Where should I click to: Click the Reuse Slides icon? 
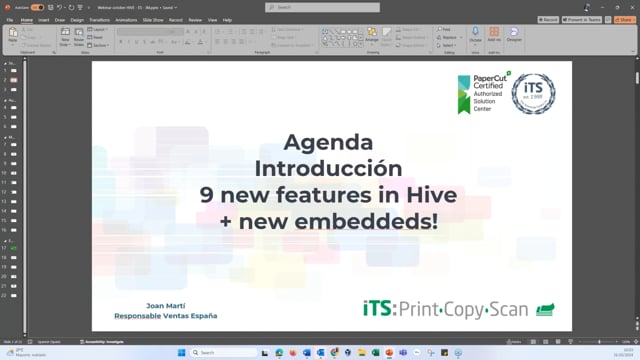tap(79, 32)
